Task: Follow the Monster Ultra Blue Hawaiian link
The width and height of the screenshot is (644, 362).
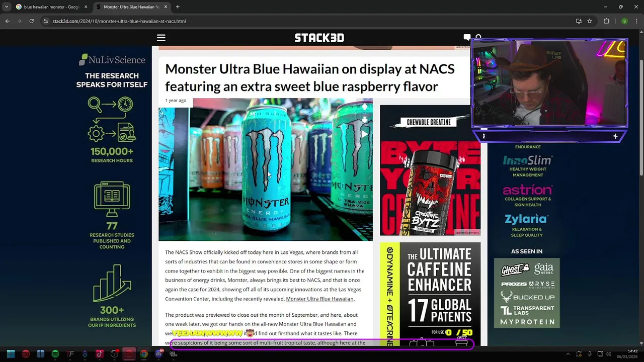Action: [319, 299]
